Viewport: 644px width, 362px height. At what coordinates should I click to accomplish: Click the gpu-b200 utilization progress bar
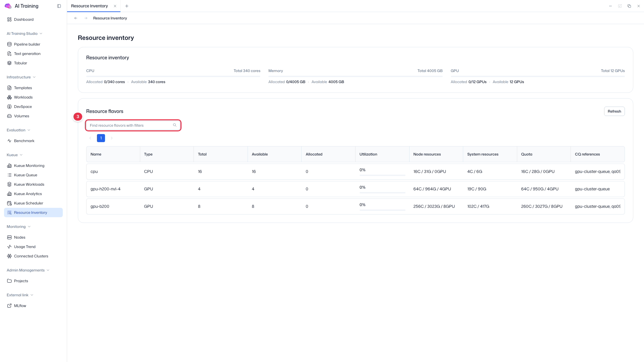click(382, 210)
